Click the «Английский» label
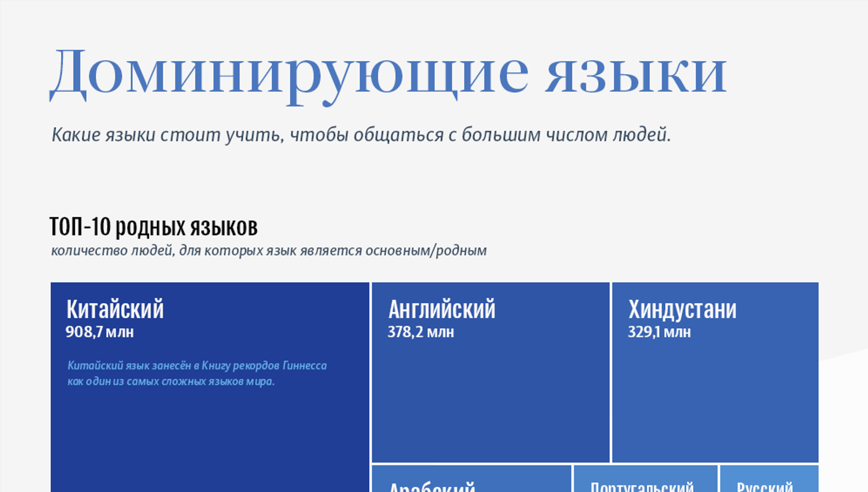The height and width of the screenshot is (492, 868). click(x=442, y=309)
